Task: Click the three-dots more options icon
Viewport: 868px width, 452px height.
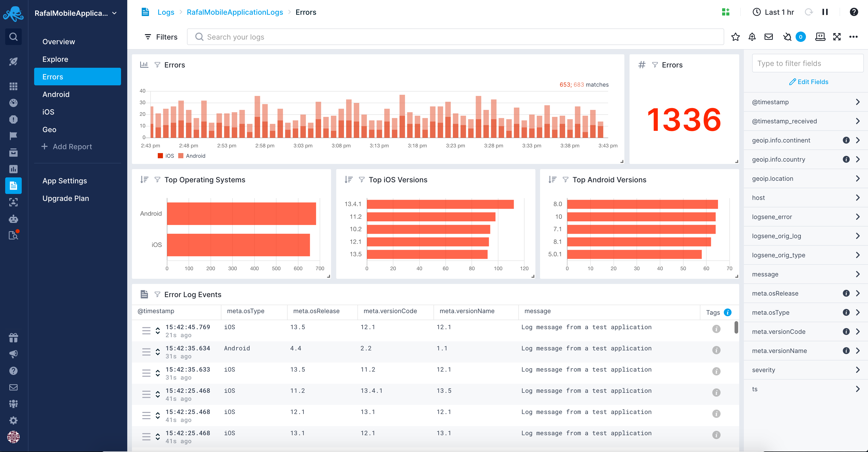Action: tap(853, 37)
